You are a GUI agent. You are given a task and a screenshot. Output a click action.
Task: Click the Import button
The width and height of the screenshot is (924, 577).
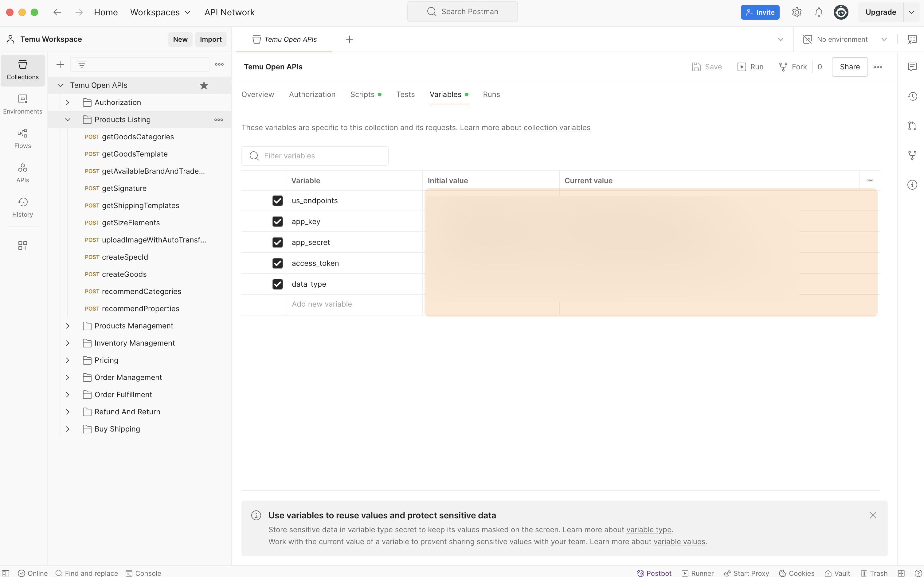tap(210, 39)
